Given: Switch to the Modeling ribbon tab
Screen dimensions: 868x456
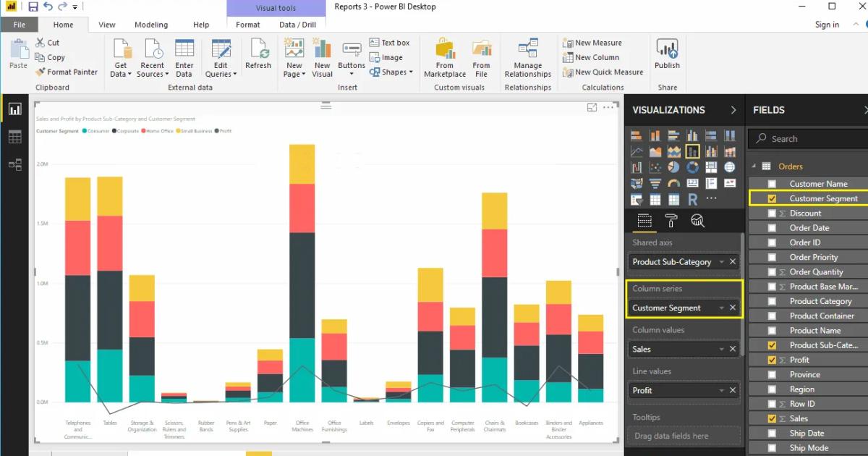Looking at the screenshot, I should click(x=151, y=24).
